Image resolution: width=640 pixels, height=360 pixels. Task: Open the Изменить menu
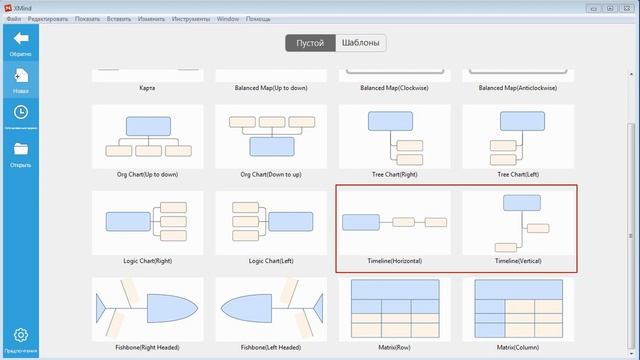(151, 19)
